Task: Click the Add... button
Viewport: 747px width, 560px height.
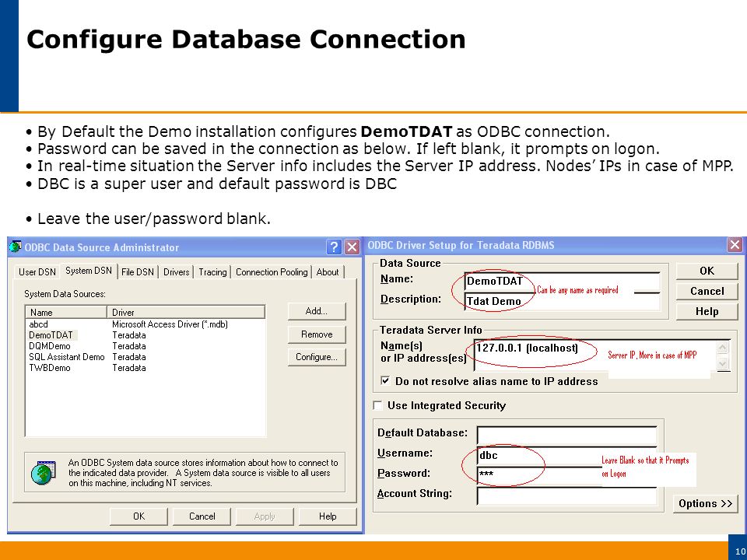Action: [317, 311]
